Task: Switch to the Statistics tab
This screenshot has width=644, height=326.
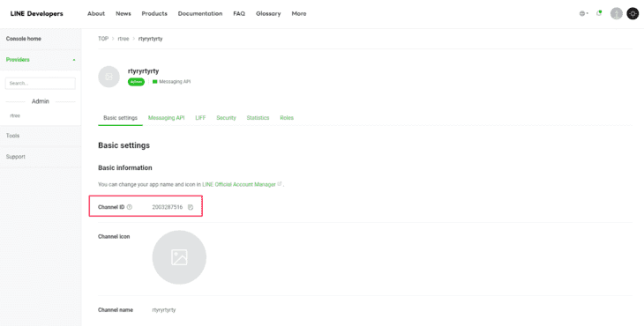Action: pos(258,118)
